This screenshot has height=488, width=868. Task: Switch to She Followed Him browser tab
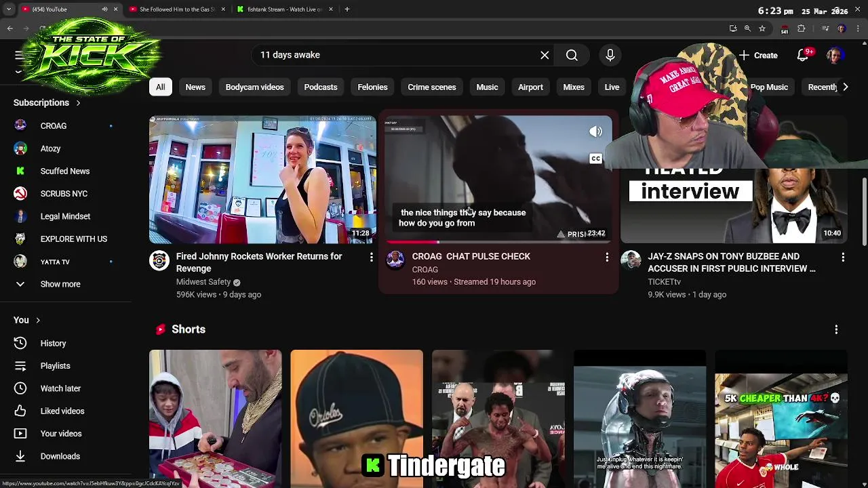tap(176, 9)
